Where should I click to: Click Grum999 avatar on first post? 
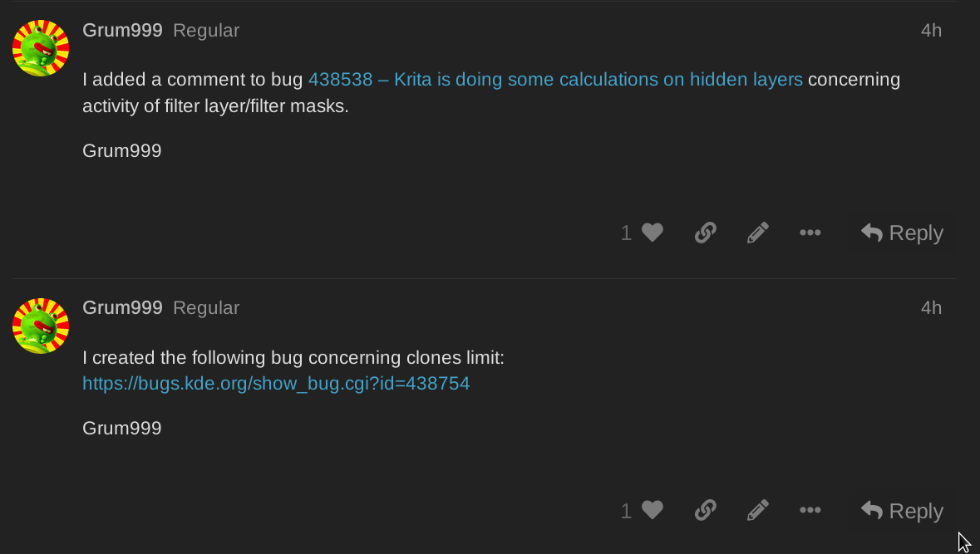(x=41, y=48)
